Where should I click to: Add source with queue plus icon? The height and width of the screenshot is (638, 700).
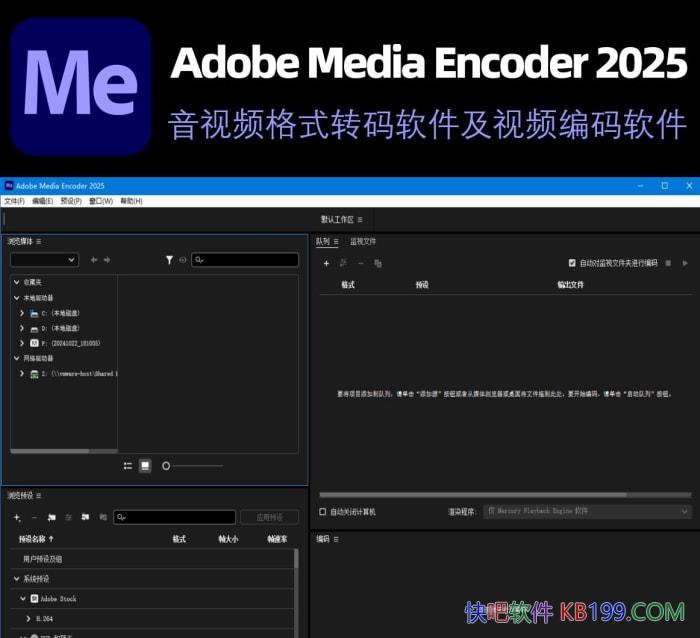(x=326, y=263)
